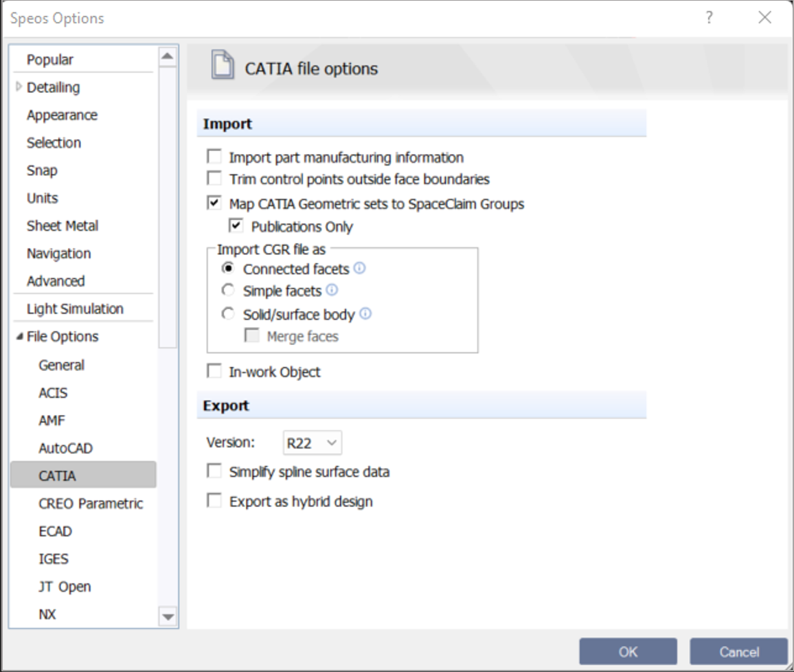Screen dimensions: 794x672
Task: Open Units options
Action: [43, 198]
